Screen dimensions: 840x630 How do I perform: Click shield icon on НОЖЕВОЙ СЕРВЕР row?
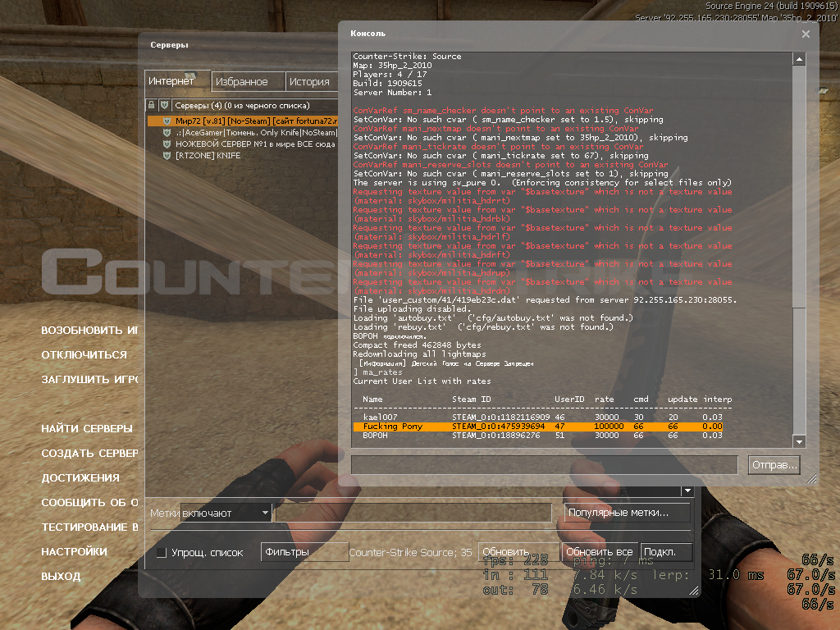click(x=167, y=144)
